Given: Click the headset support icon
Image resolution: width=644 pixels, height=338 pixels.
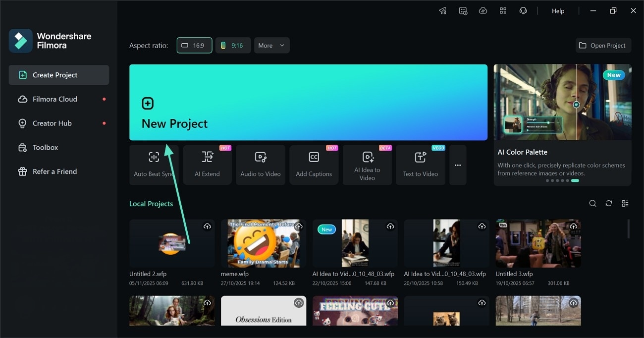Looking at the screenshot, I should tap(523, 11).
